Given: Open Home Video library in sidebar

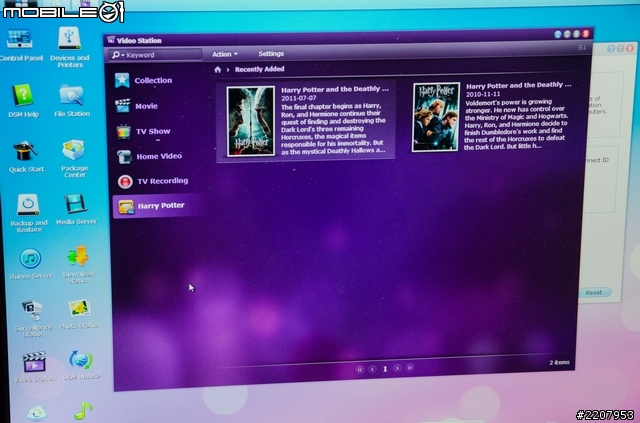Looking at the screenshot, I should (158, 156).
